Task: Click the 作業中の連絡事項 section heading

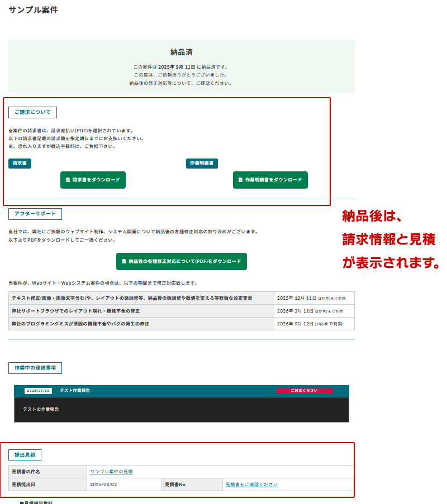Action: 35,368
